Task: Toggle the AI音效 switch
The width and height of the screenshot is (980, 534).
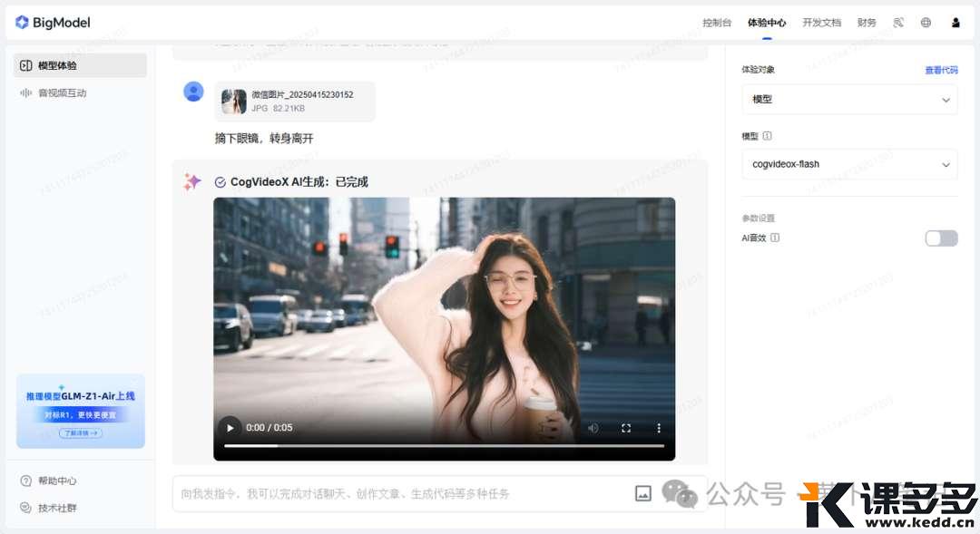Action: (x=941, y=238)
